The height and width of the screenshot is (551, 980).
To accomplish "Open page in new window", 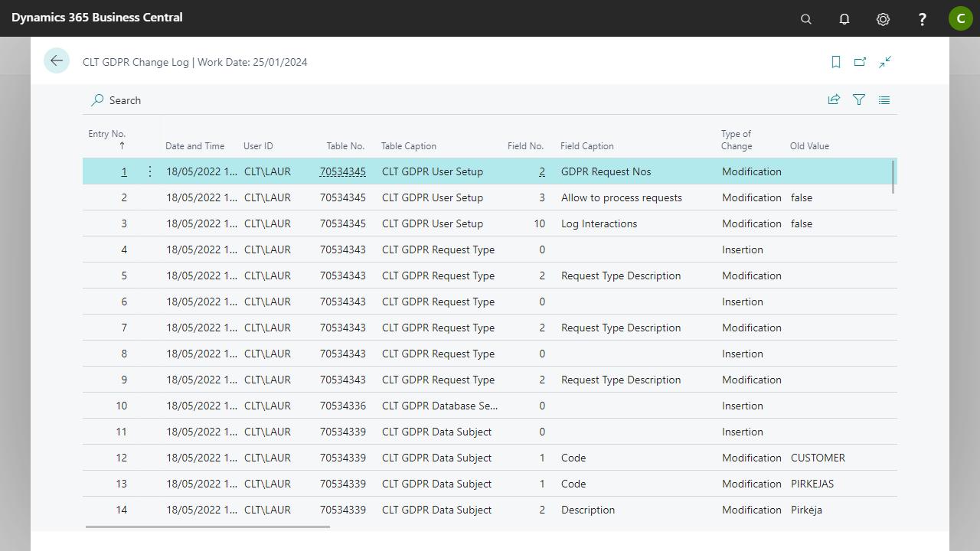I will [x=861, y=62].
